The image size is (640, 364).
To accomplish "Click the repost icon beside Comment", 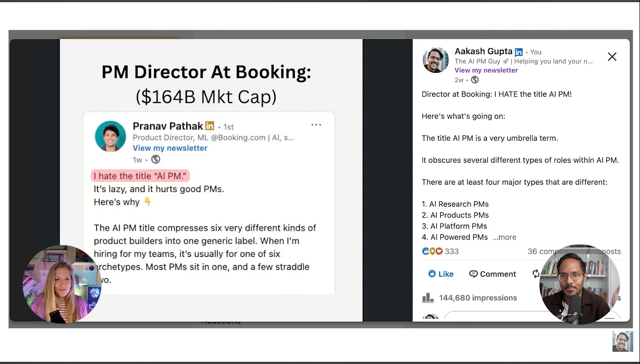I will [x=535, y=274].
